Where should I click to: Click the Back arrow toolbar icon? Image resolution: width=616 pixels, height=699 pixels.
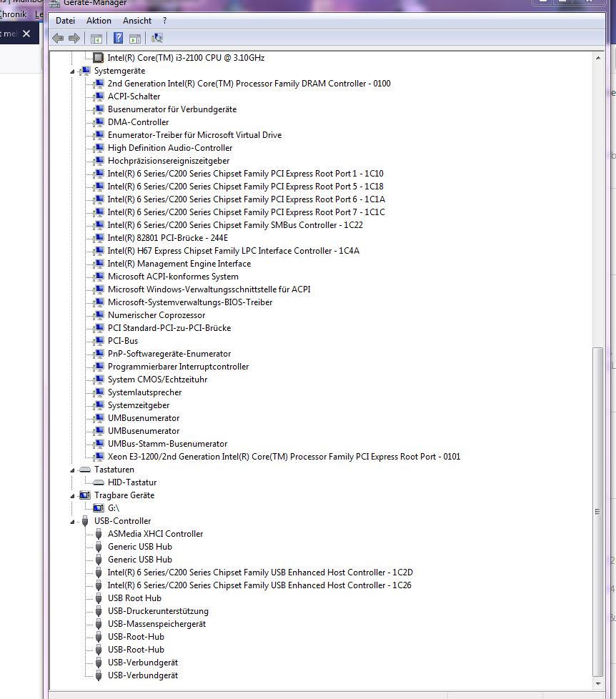58,39
